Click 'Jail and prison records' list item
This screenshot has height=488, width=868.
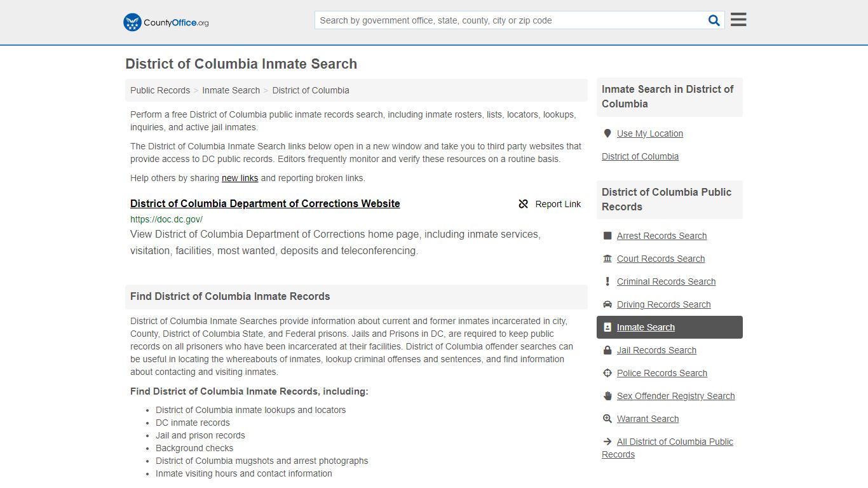(200, 435)
